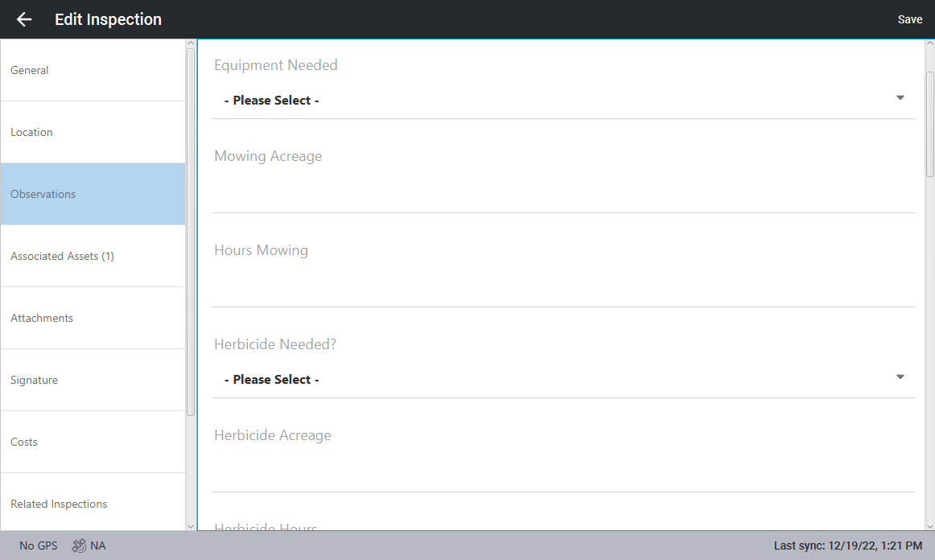Select the Observations section

coord(93,194)
